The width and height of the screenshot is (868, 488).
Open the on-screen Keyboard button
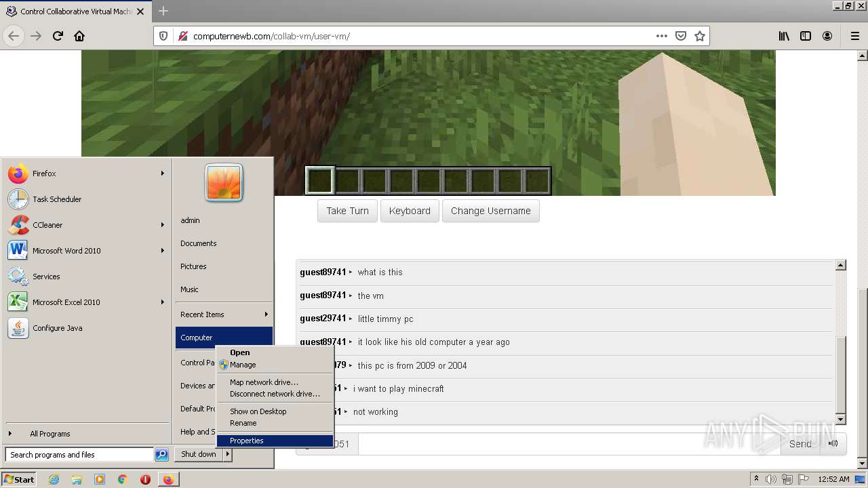(x=410, y=211)
